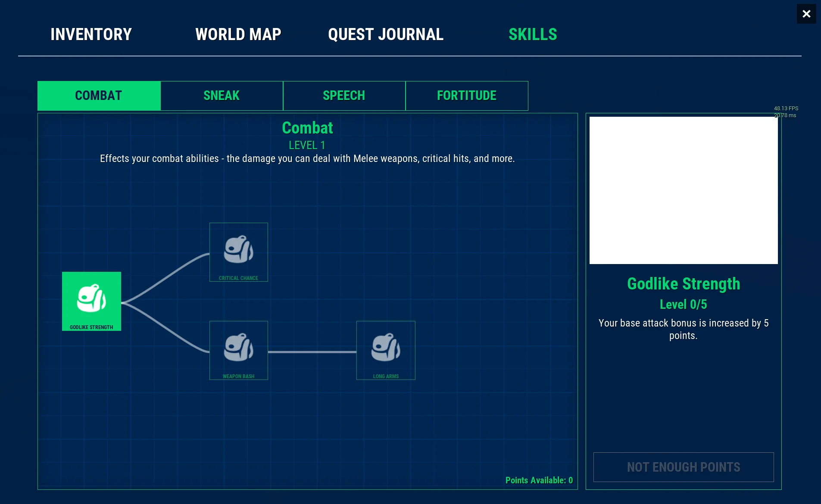
Task: Select the Skills tab
Action: point(533,34)
